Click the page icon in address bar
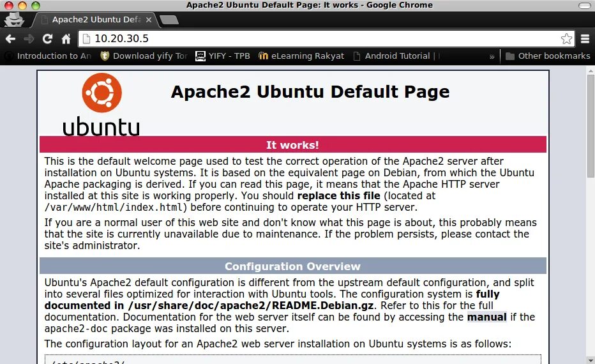The image size is (595, 364). (87, 39)
